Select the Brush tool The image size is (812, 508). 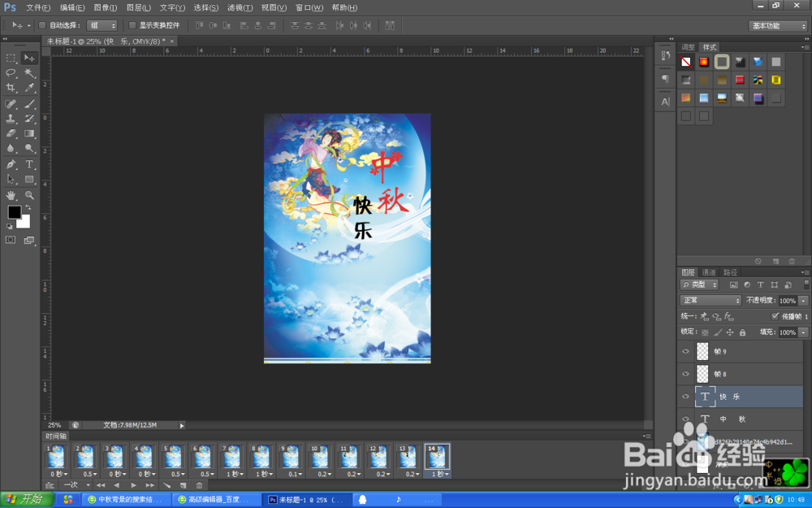[29, 104]
